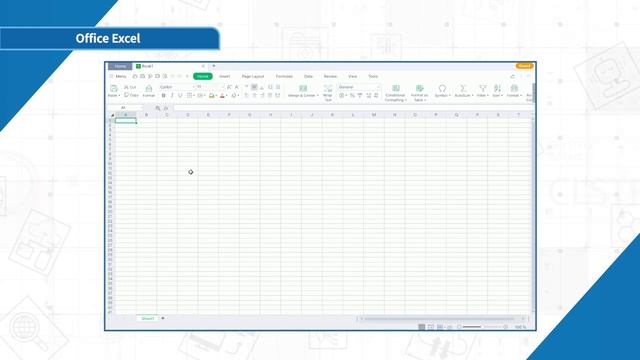Viewport: 640px width, 360px height.
Task: Open the Page Layout tab
Action: [253, 76]
